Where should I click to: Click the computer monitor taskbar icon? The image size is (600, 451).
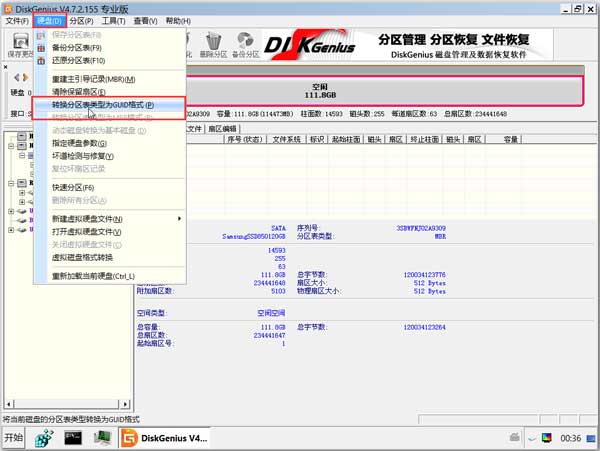[x=102, y=438]
